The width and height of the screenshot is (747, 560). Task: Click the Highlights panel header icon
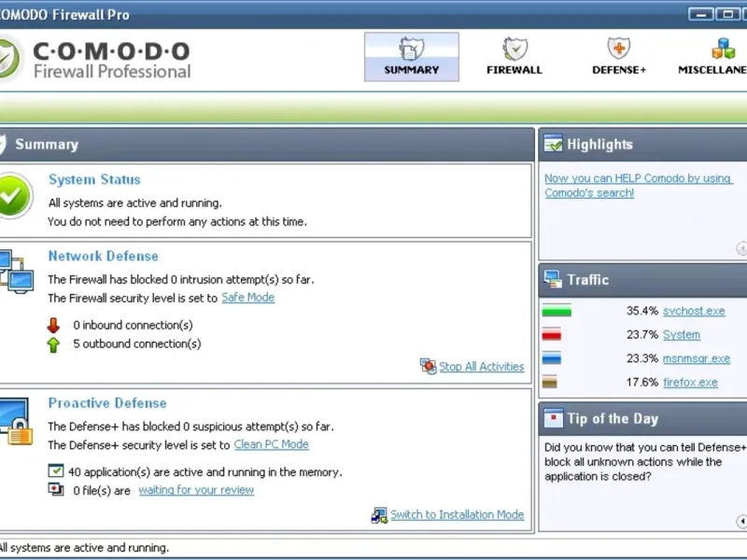click(553, 144)
